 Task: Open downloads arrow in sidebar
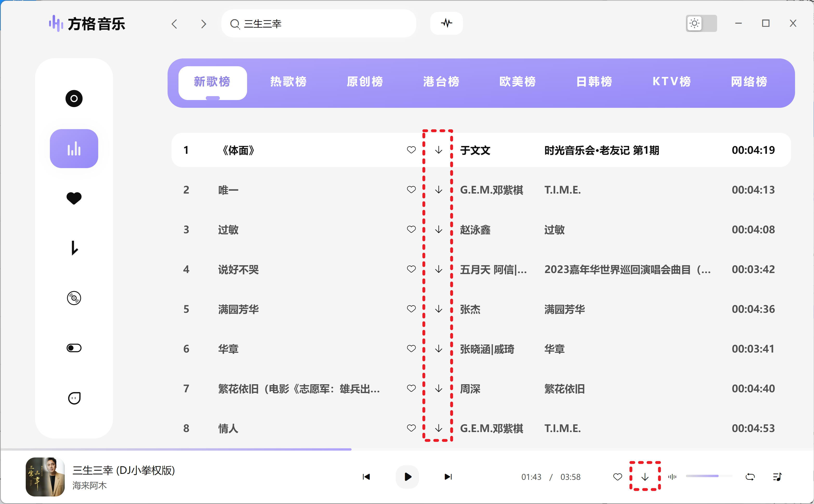click(x=74, y=248)
